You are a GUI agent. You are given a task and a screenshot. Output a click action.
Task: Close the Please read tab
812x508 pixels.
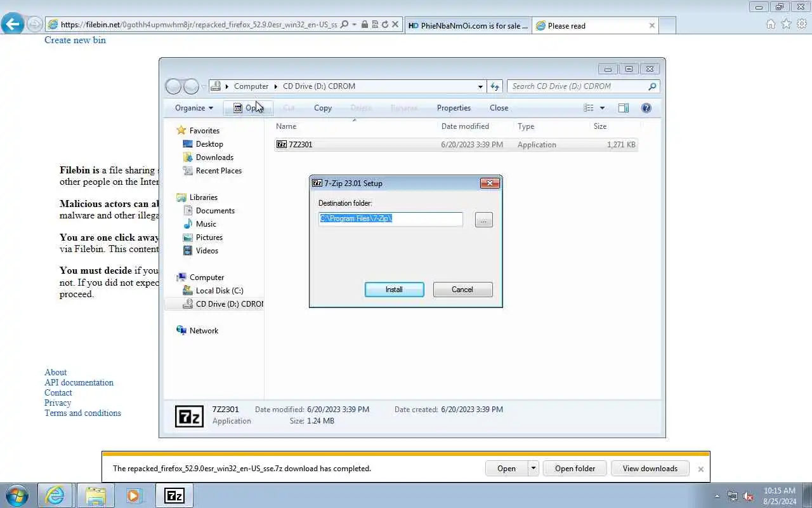click(x=652, y=25)
